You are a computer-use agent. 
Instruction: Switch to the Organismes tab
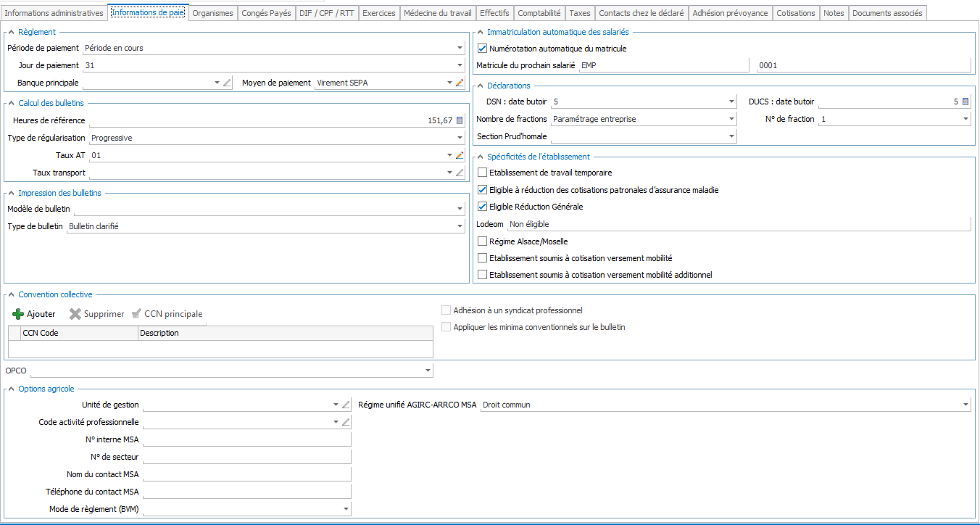click(213, 13)
